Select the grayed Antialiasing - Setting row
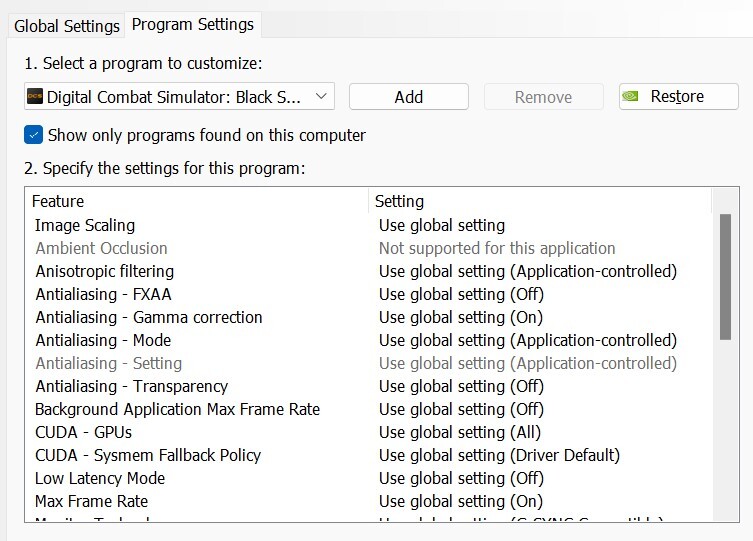This screenshot has width=753, height=541. [369, 363]
